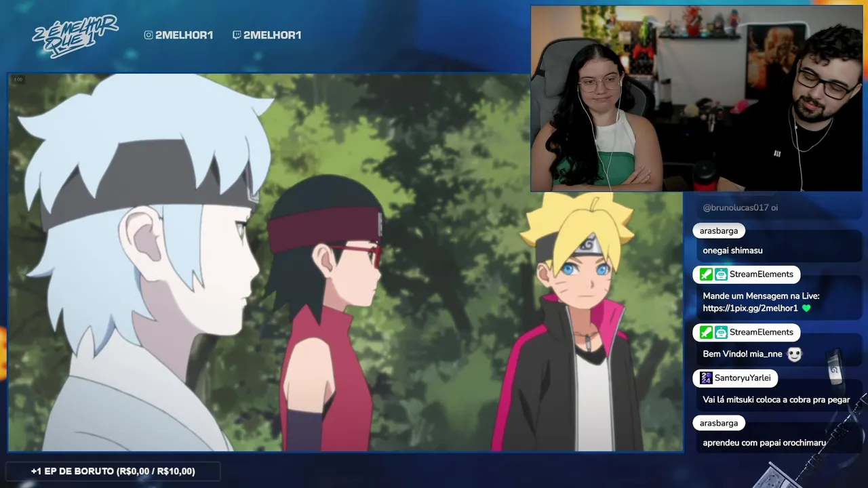Click arasbarga username above 'aprendeu com papai'

[719, 423]
